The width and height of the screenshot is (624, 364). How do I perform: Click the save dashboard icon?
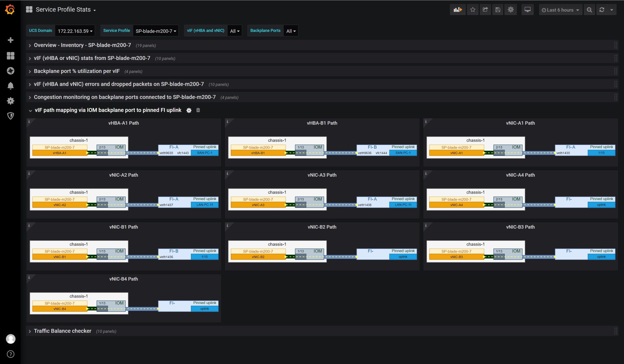click(x=497, y=10)
